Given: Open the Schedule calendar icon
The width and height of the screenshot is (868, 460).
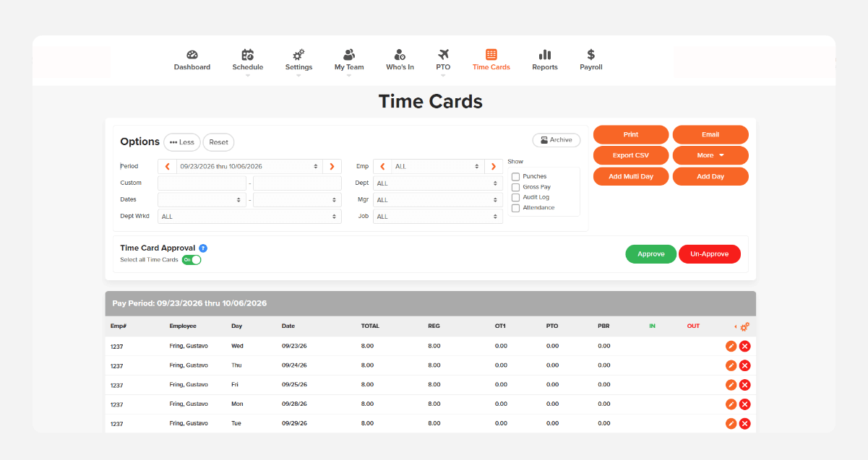Looking at the screenshot, I should pos(248,55).
